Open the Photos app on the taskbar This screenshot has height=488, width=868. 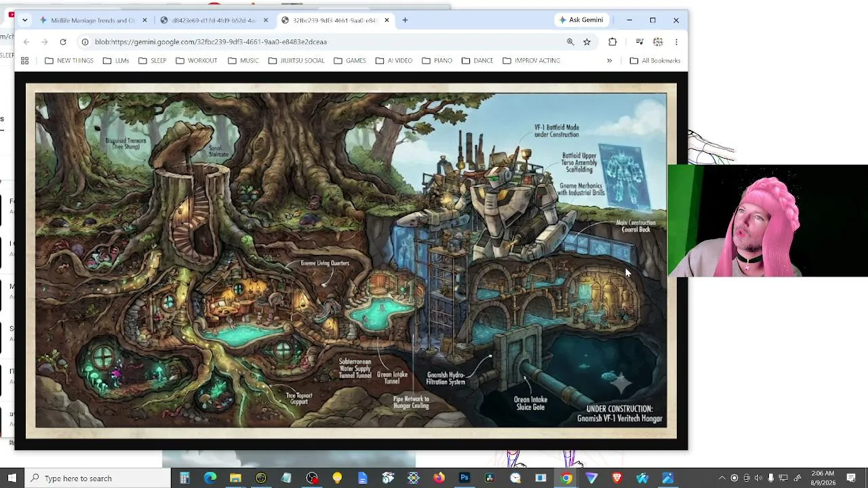(x=668, y=479)
